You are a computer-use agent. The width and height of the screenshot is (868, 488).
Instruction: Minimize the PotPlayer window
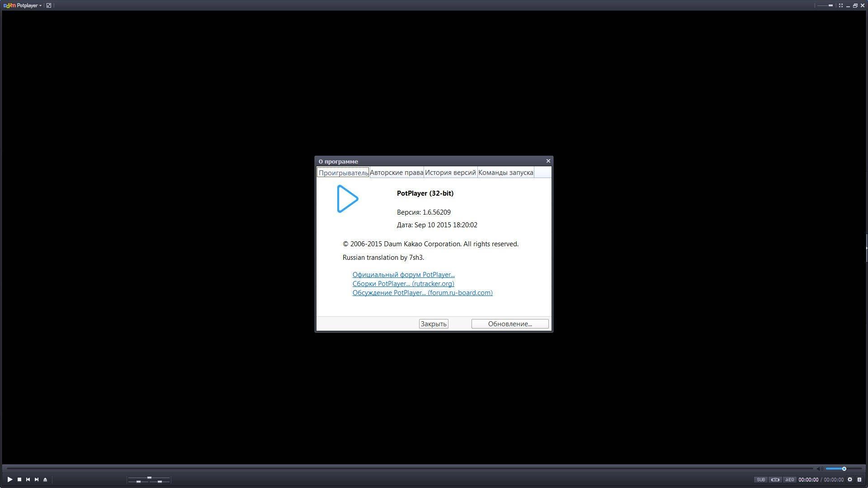(x=848, y=5)
